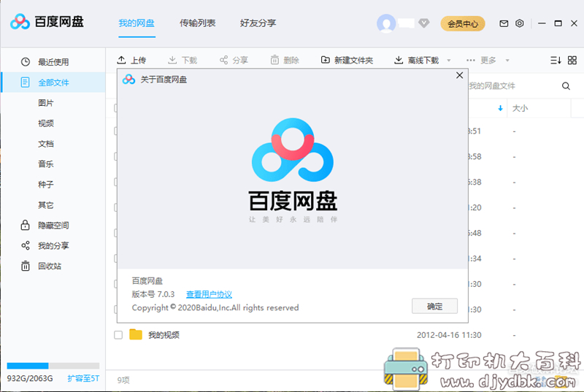Click the blue sort-direction arrow
This screenshot has height=392, width=584.
pos(500,108)
